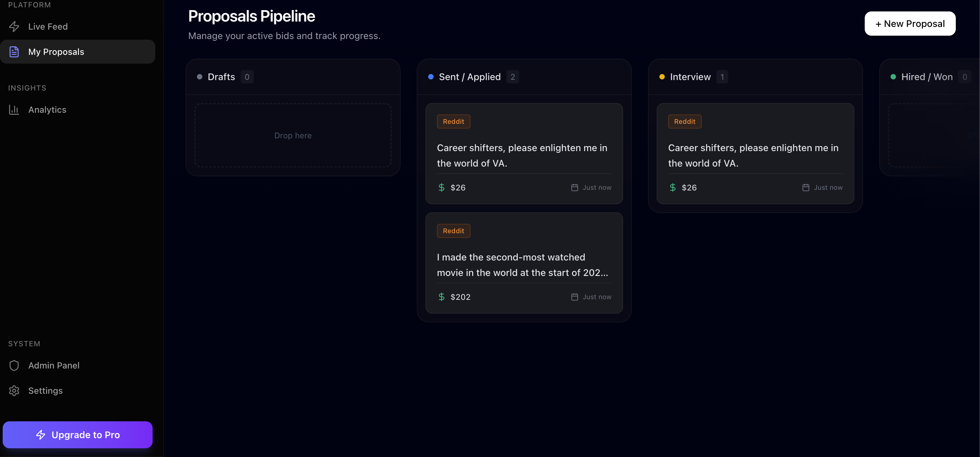Click calendar icon on the Interview card
The height and width of the screenshot is (457, 980).
pos(805,188)
